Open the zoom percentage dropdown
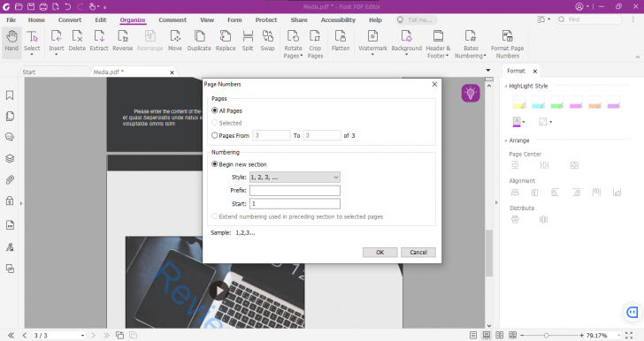The image size is (644, 341). point(618,336)
